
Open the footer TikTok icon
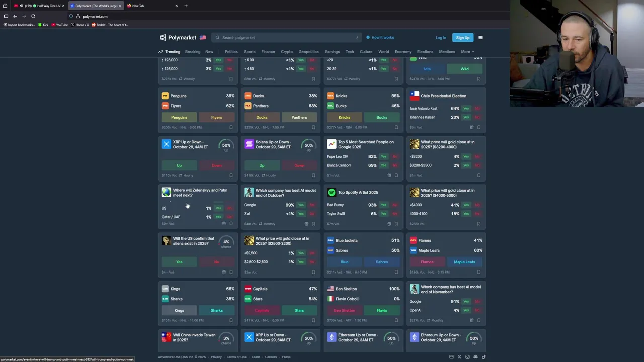[x=484, y=357]
